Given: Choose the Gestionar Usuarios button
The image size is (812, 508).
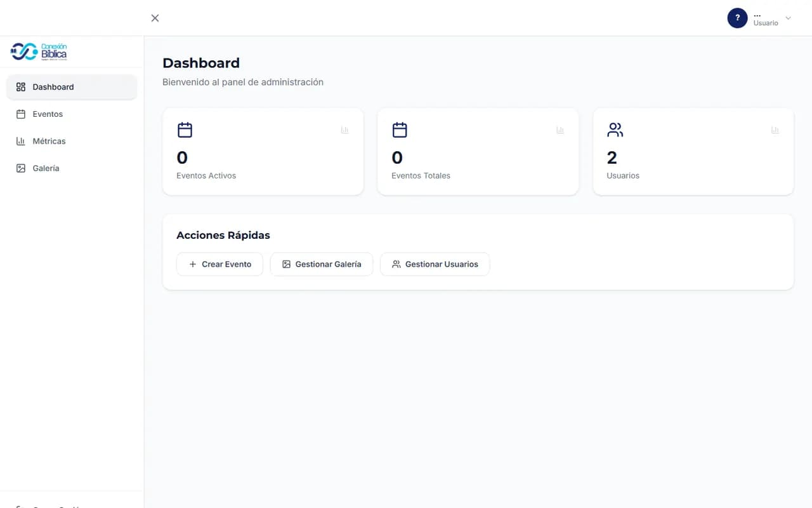Looking at the screenshot, I should pos(435,264).
